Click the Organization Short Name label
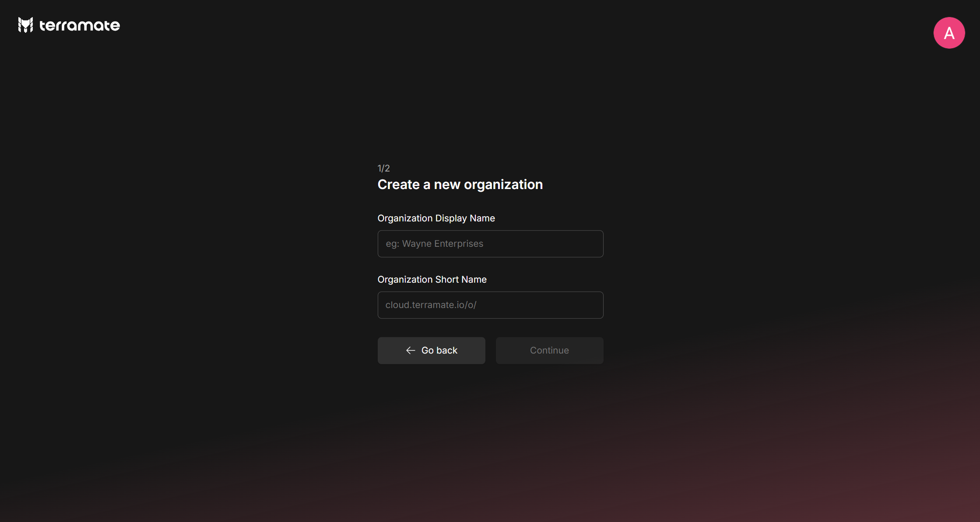 pyautogui.click(x=432, y=280)
